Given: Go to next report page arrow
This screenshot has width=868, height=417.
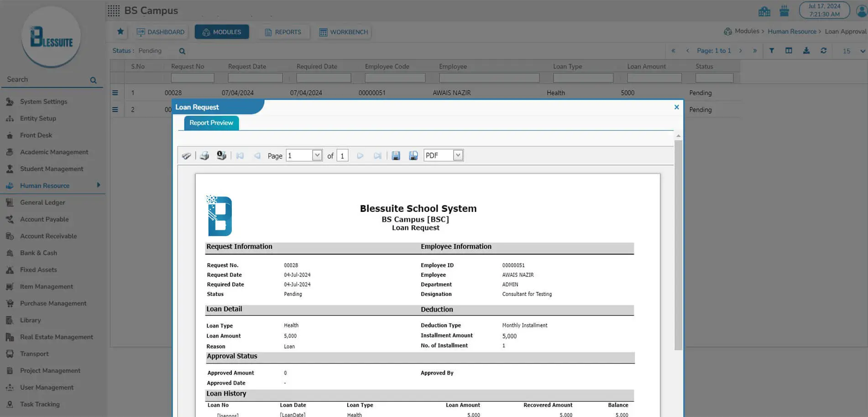Looking at the screenshot, I should click(x=360, y=156).
